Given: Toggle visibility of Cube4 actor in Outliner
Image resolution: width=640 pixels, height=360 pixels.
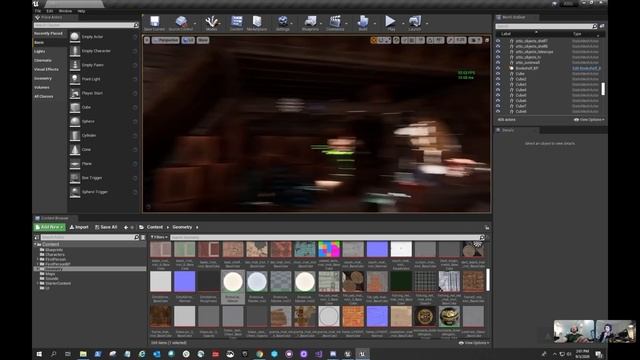Looking at the screenshot, I should point(498,90).
